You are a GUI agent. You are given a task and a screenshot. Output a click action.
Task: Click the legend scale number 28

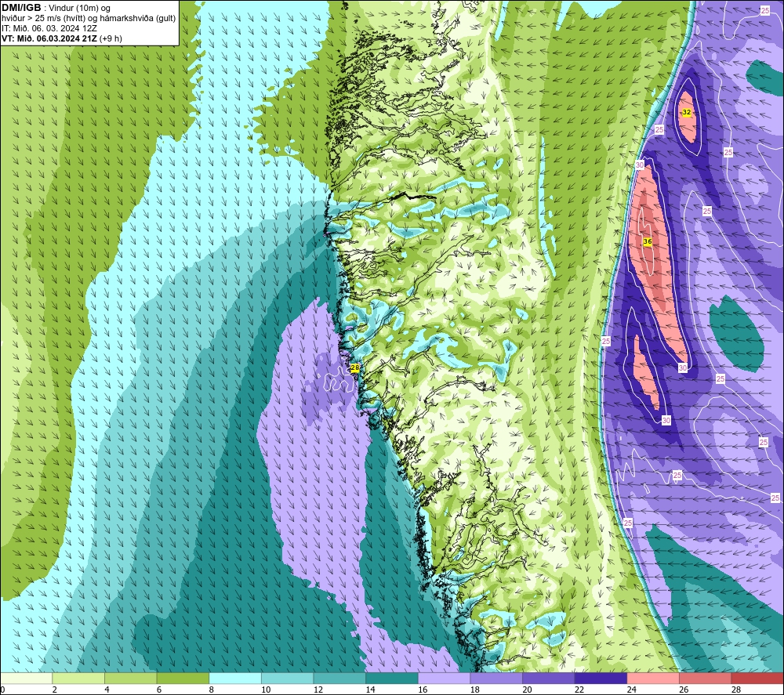click(x=736, y=690)
